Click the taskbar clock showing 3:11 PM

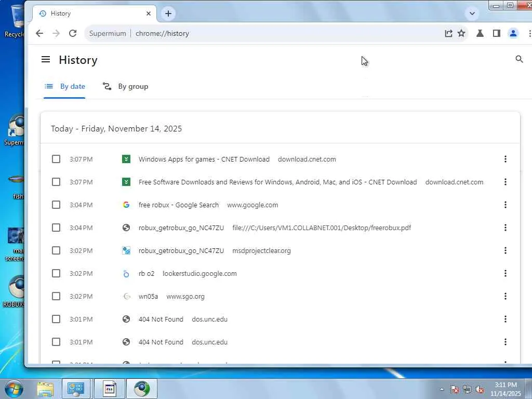506,389
